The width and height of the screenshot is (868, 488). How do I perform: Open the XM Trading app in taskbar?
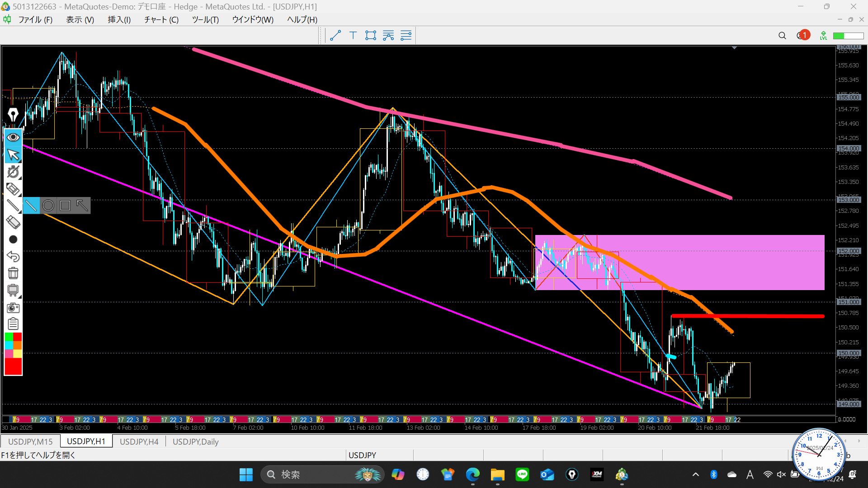click(597, 474)
